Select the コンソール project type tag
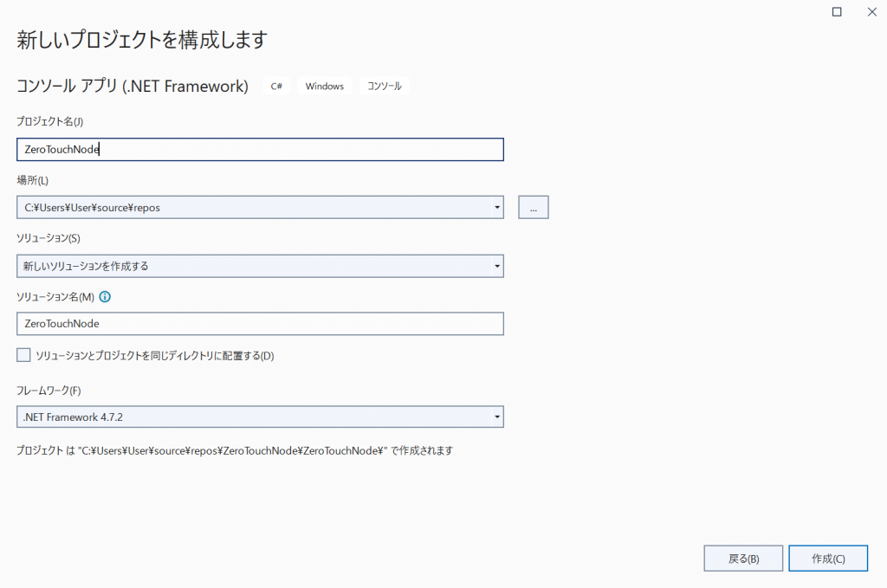Viewport: 887px width, 588px height. (x=383, y=86)
